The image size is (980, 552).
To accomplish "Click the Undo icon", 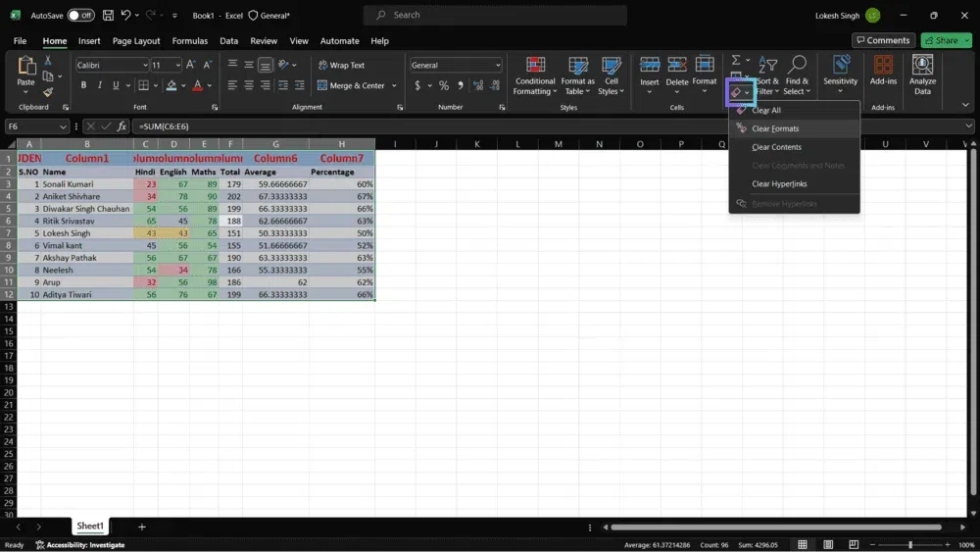I will [x=125, y=15].
